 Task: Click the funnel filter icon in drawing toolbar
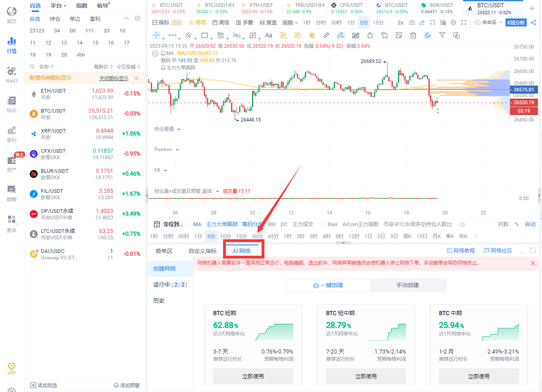pyautogui.click(x=442, y=35)
